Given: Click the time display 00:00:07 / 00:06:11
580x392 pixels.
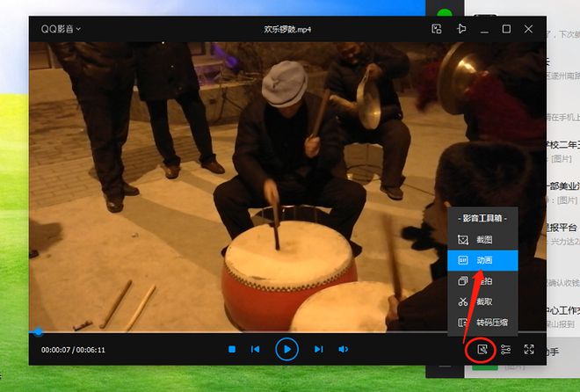Looking at the screenshot, I should (73, 350).
